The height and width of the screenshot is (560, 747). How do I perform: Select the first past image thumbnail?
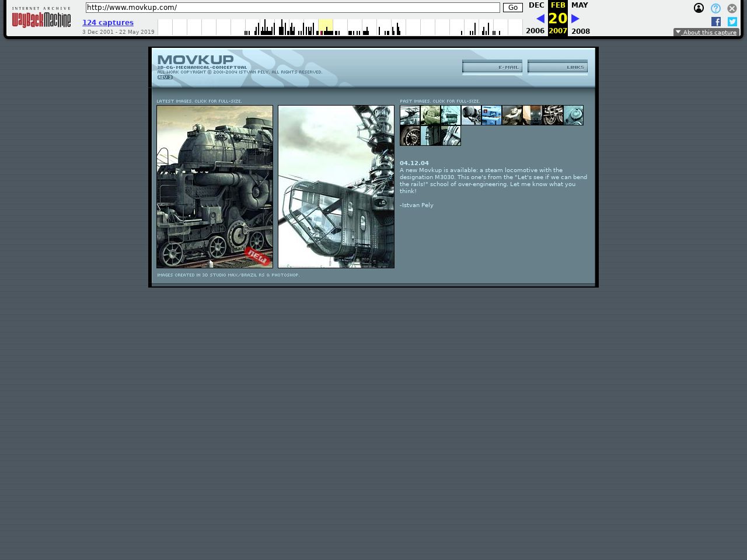[410, 116]
